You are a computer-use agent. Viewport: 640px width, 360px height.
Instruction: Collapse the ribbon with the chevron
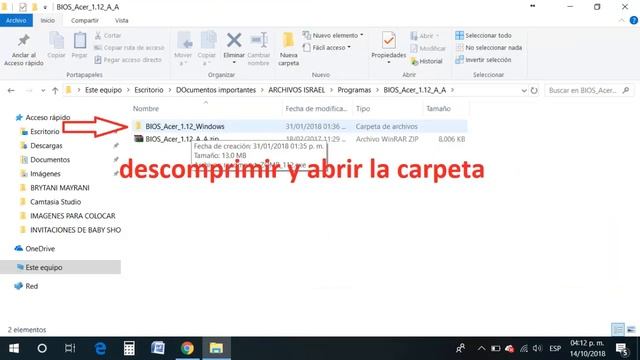(622, 20)
